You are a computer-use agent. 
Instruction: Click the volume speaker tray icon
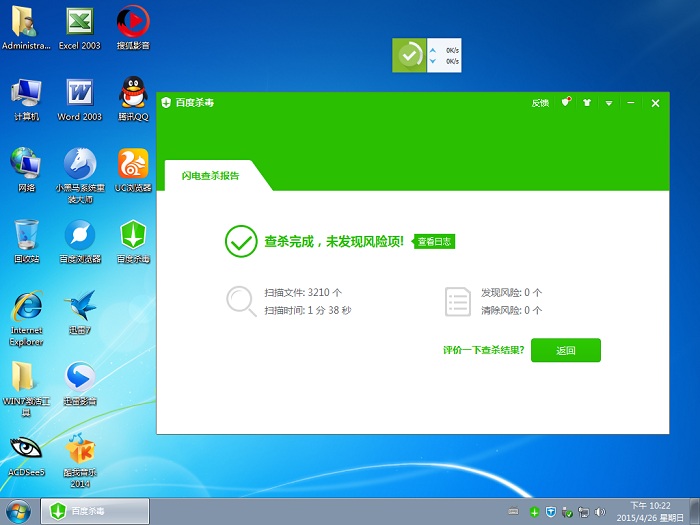click(x=598, y=512)
